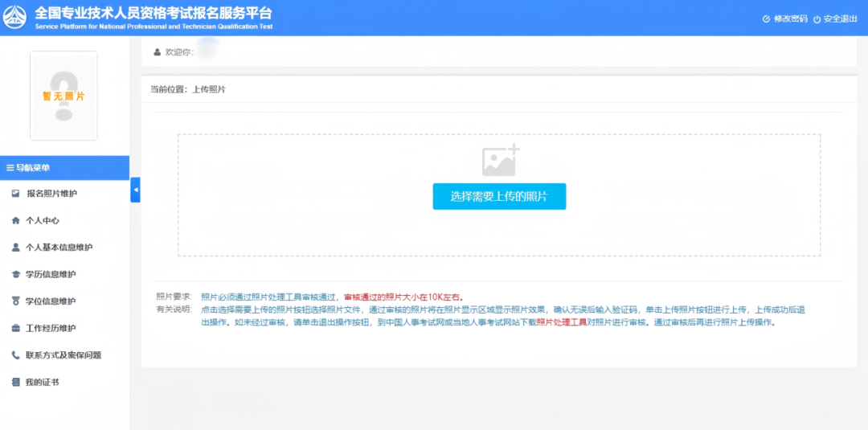This screenshot has width=868, height=430.
Task: Click 安全退出 to log out
Action: (x=835, y=18)
